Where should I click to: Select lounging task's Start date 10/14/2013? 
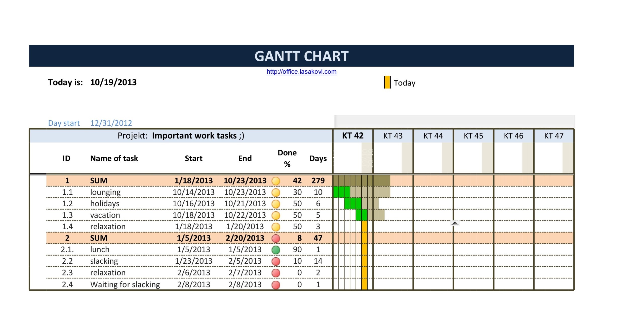point(194,192)
